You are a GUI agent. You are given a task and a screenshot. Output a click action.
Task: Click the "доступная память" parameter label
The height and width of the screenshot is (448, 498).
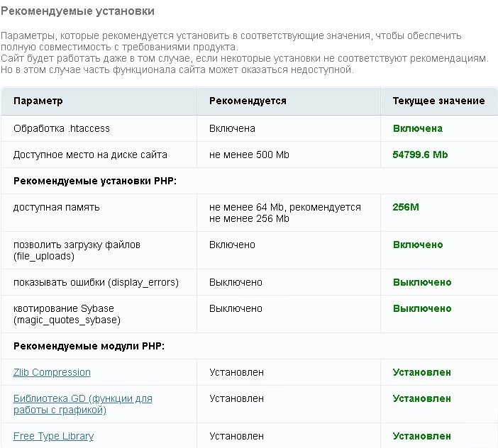[57, 207]
